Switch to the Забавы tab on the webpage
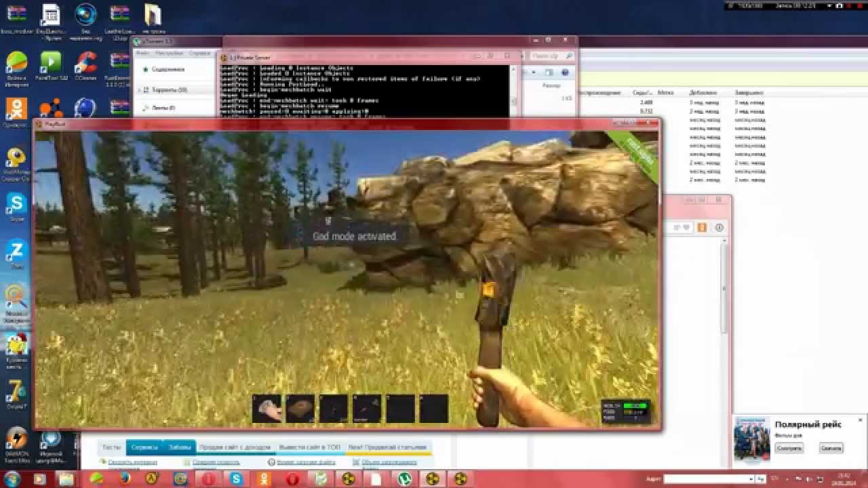The width and height of the screenshot is (868, 488). click(180, 447)
